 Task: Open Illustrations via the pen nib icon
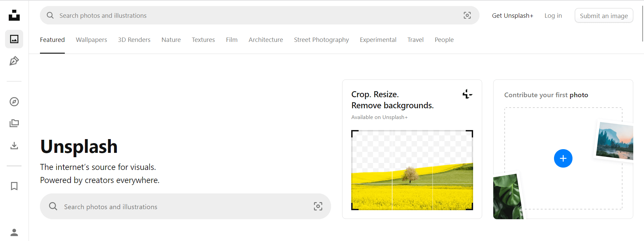pos(14,61)
